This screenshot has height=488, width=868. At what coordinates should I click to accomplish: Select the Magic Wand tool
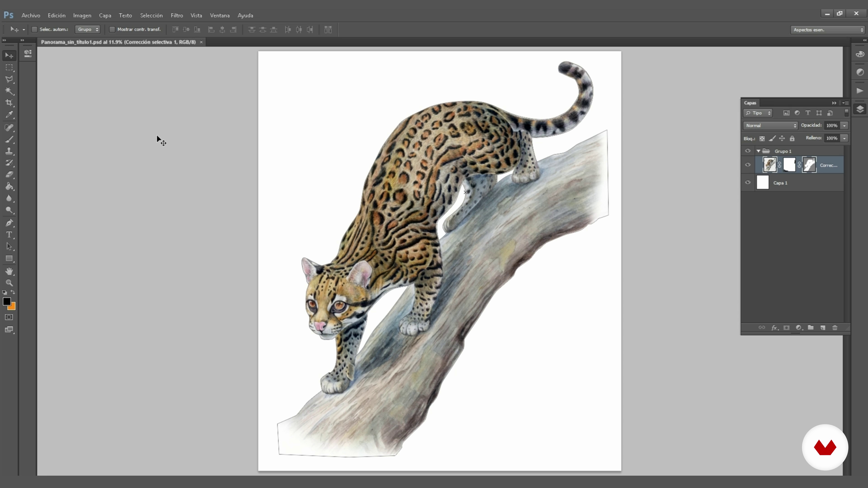(9, 91)
